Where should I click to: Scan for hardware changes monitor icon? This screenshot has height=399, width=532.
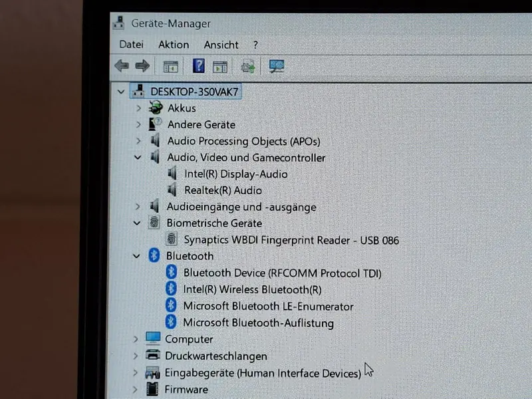point(277,66)
